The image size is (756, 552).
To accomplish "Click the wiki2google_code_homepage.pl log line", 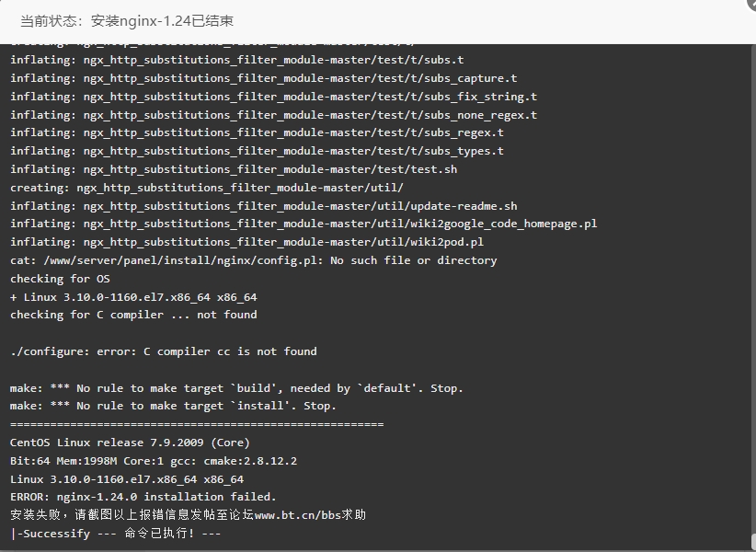I will pyautogui.click(x=304, y=224).
